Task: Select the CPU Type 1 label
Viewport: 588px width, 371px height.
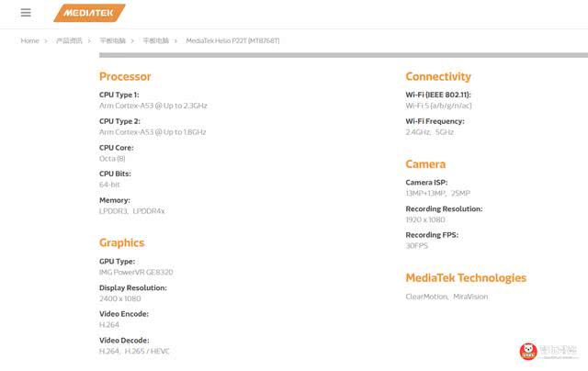Action: point(119,95)
